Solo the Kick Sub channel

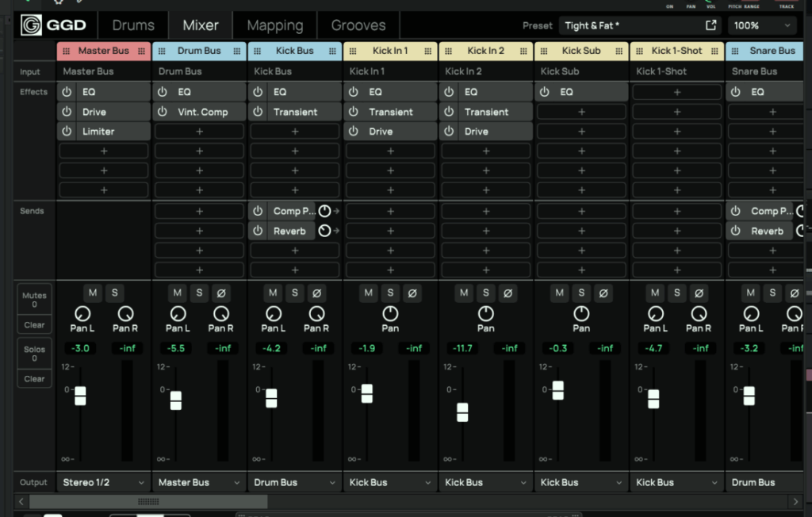pos(581,293)
